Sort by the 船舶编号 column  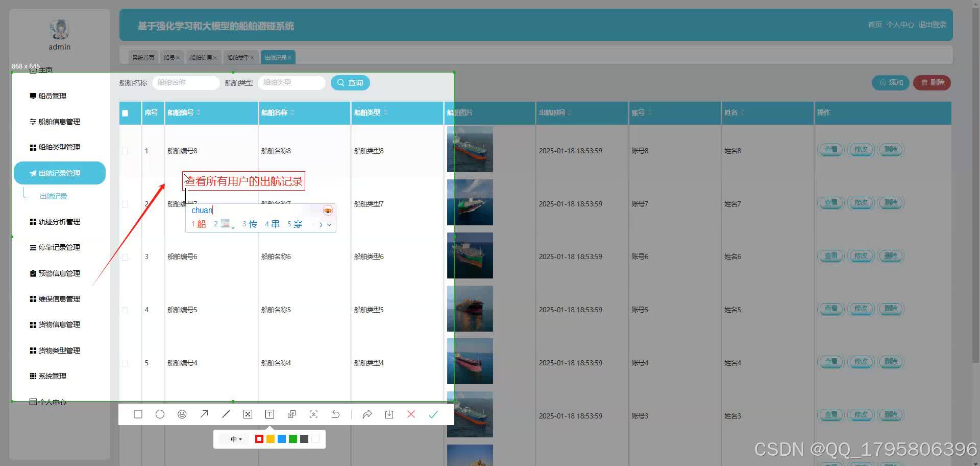coord(199,112)
